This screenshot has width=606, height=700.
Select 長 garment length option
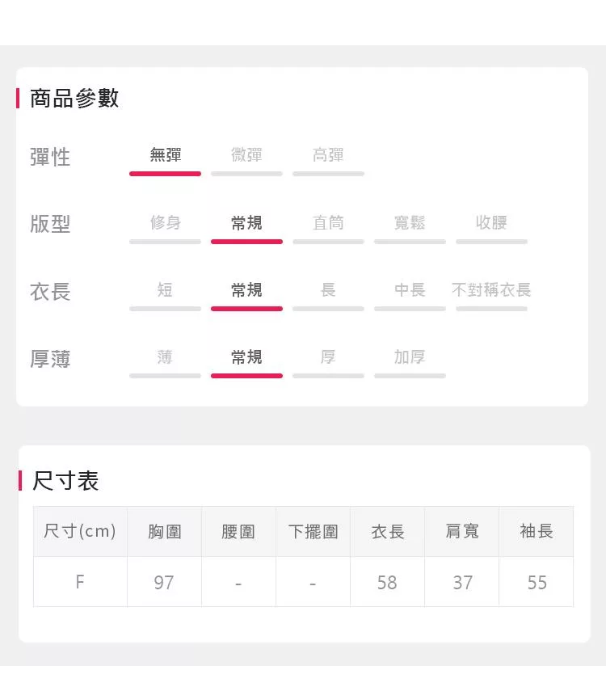coord(328,290)
